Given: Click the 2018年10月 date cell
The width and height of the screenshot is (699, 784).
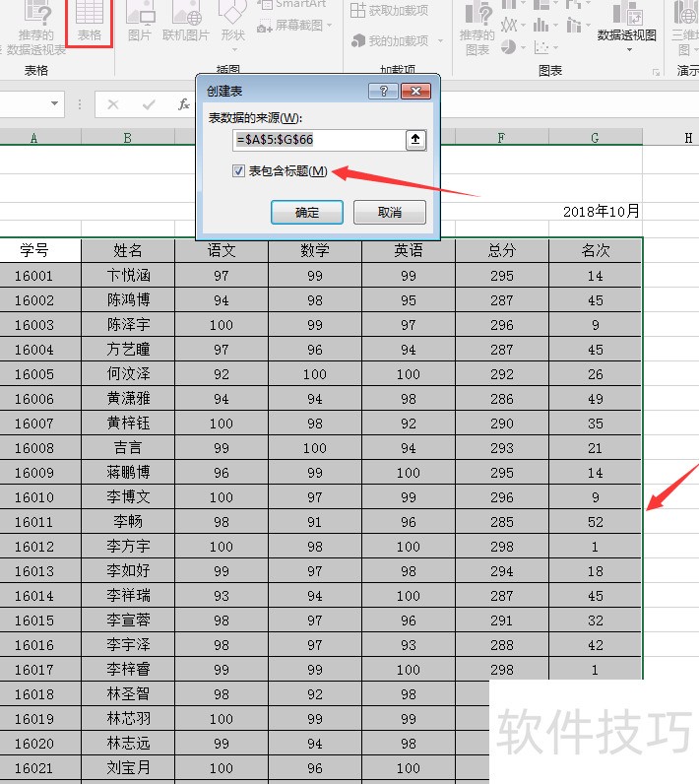Looking at the screenshot, I should [602, 212].
